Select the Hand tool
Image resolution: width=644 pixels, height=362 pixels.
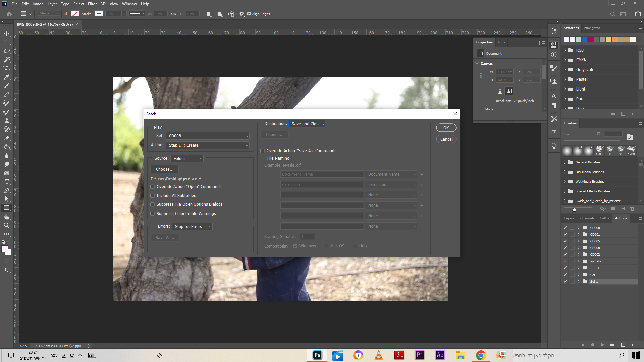(6, 217)
